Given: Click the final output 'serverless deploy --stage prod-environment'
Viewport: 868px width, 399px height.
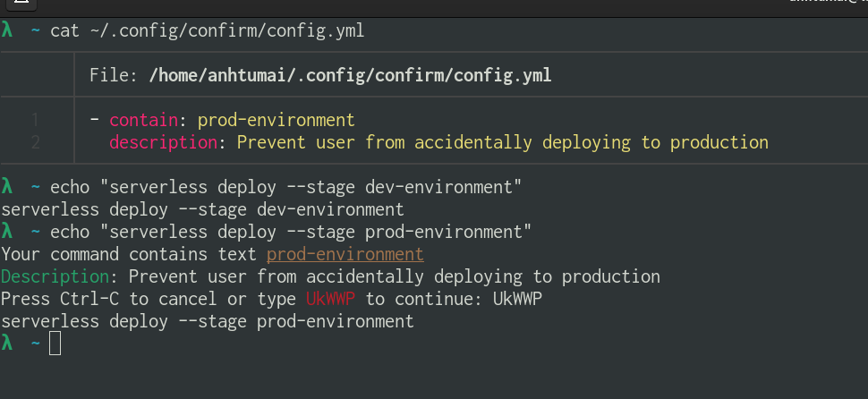Looking at the screenshot, I should click(208, 321).
